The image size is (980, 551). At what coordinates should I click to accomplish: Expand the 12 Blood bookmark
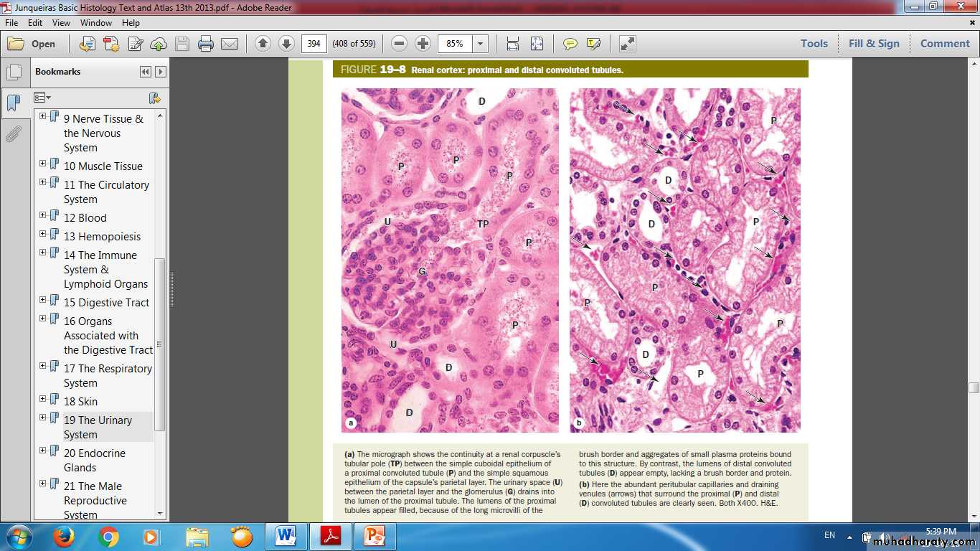[43, 215]
